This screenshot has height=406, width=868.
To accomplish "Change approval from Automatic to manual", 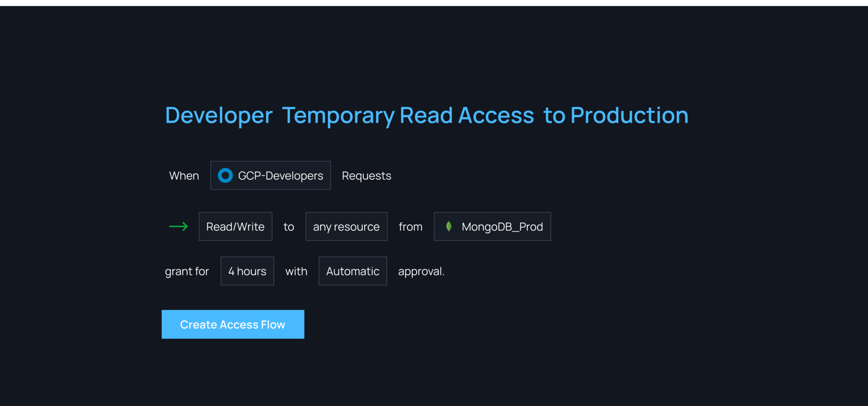I will point(353,271).
